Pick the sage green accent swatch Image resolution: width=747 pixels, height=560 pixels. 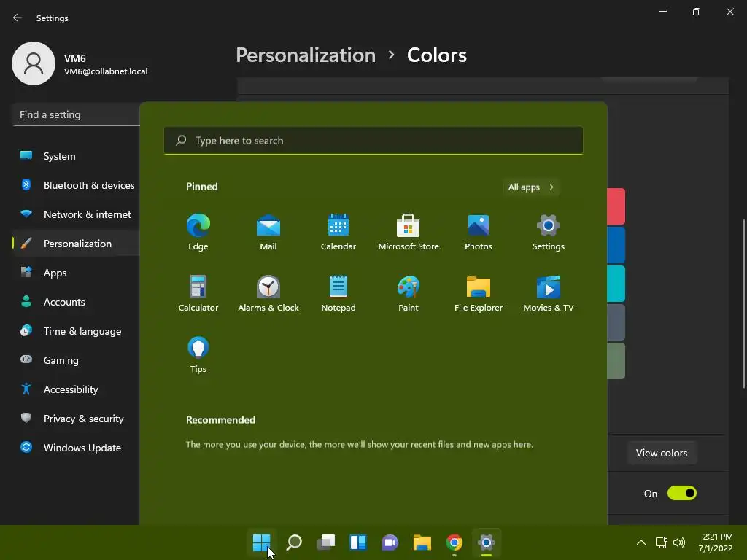(x=616, y=361)
